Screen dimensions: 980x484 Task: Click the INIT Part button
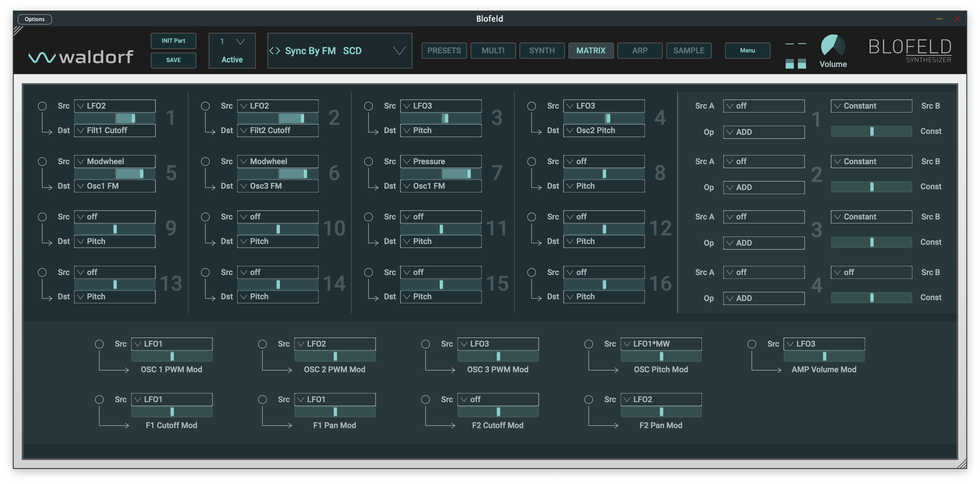pyautogui.click(x=173, y=41)
